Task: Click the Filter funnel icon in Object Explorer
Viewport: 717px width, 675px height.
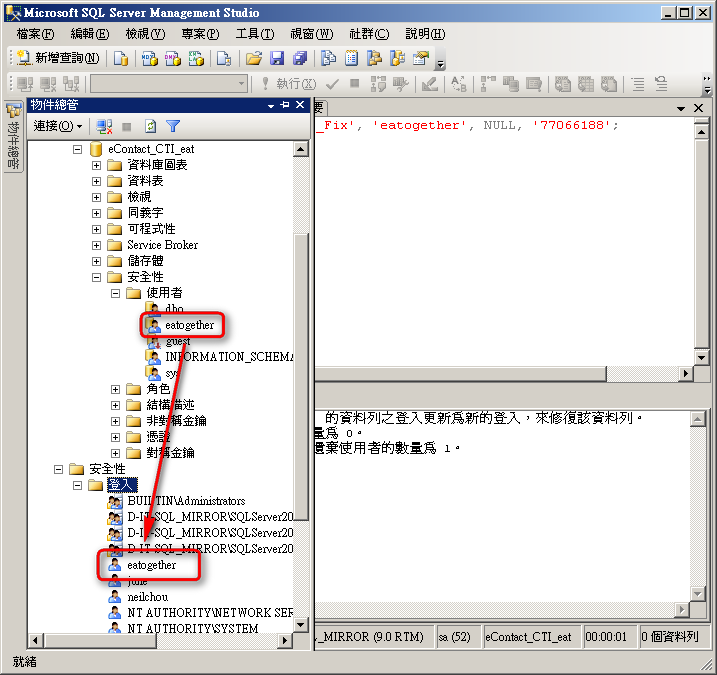Action: click(173, 126)
